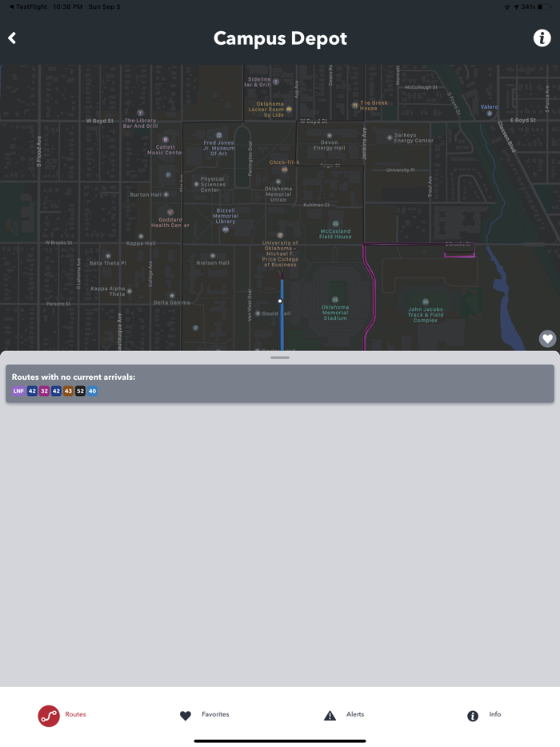The width and height of the screenshot is (560, 747).
Task: Tap Beta Theta Pi map marker
Action: pos(108,256)
